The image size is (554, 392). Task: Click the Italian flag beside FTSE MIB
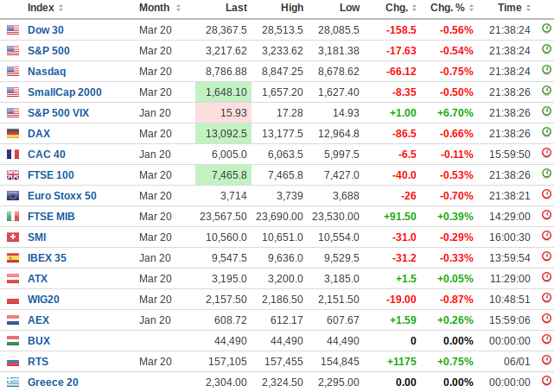[x=13, y=217]
